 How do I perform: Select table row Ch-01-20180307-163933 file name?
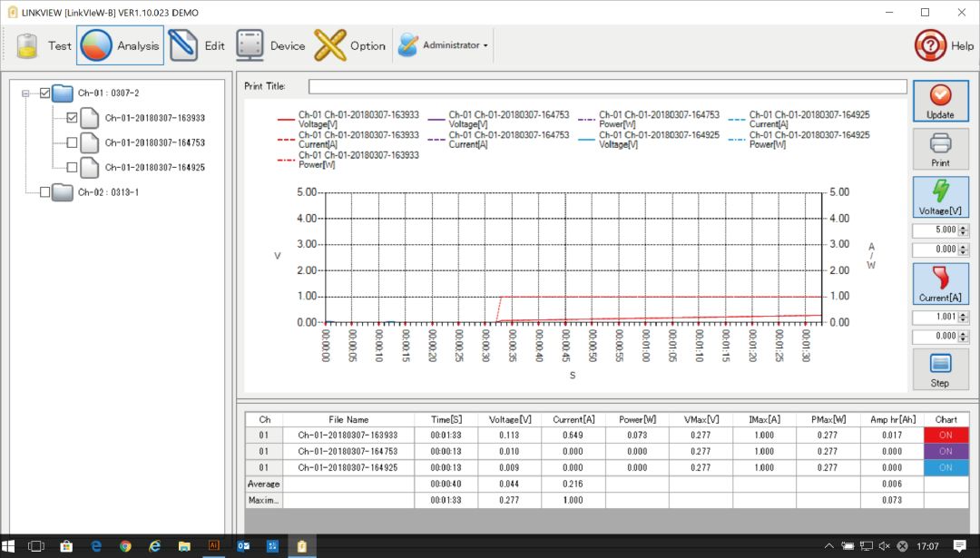[348, 435]
